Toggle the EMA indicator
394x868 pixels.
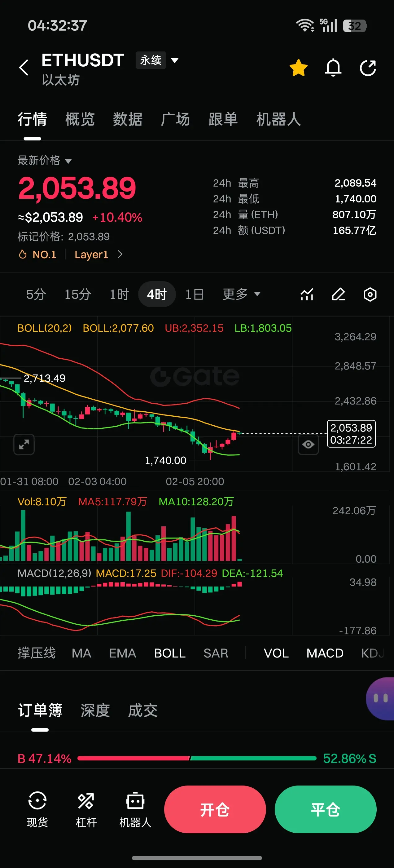click(x=123, y=653)
